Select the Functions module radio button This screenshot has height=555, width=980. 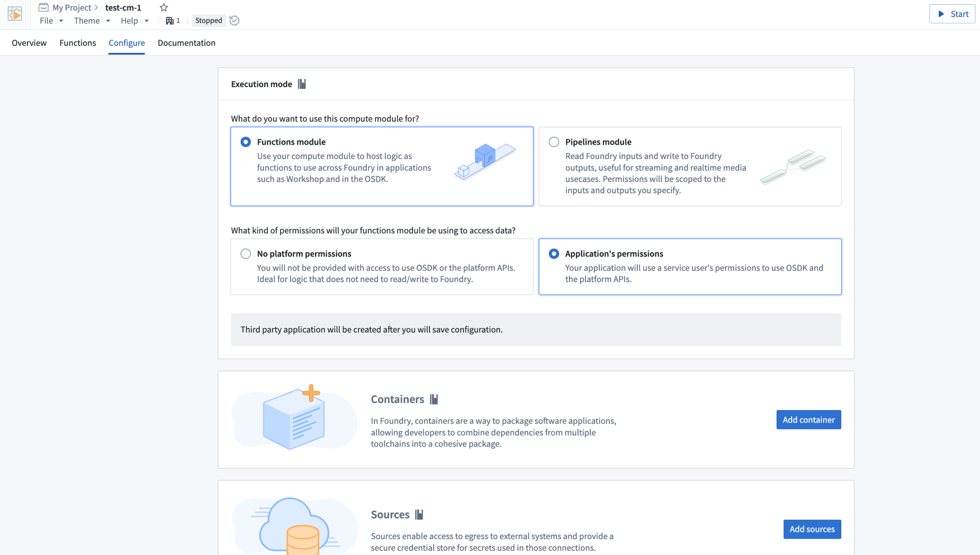coord(246,142)
